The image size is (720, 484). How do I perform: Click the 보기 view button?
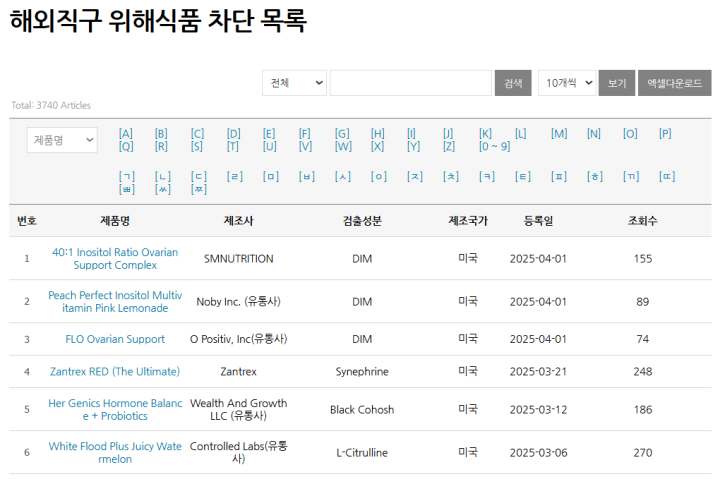point(617,83)
